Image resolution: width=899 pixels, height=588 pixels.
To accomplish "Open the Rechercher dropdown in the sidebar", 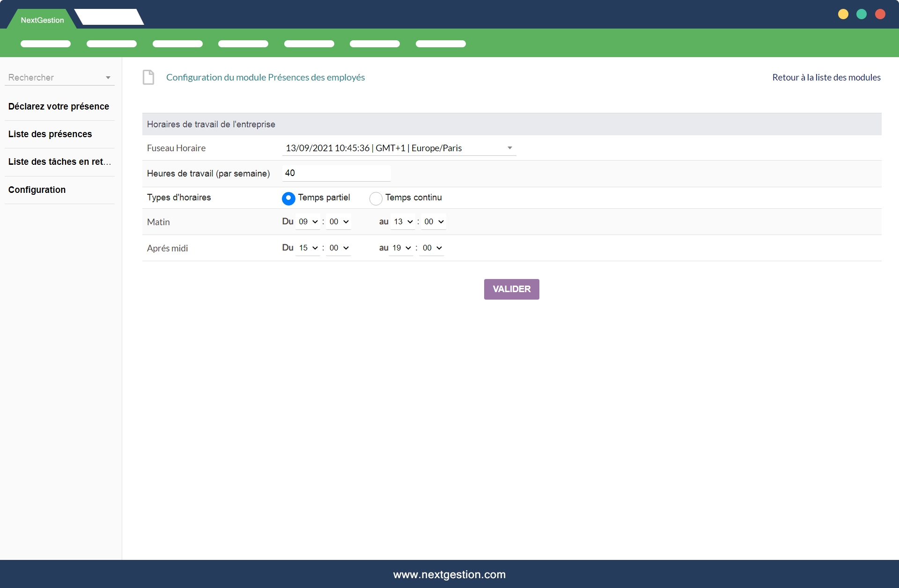I will [108, 78].
